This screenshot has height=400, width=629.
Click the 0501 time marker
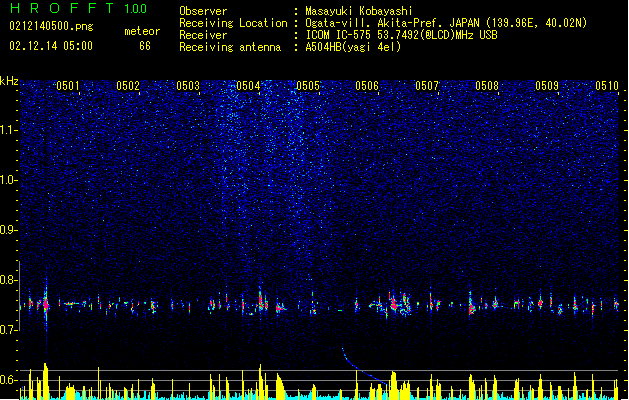tap(67, 86)
